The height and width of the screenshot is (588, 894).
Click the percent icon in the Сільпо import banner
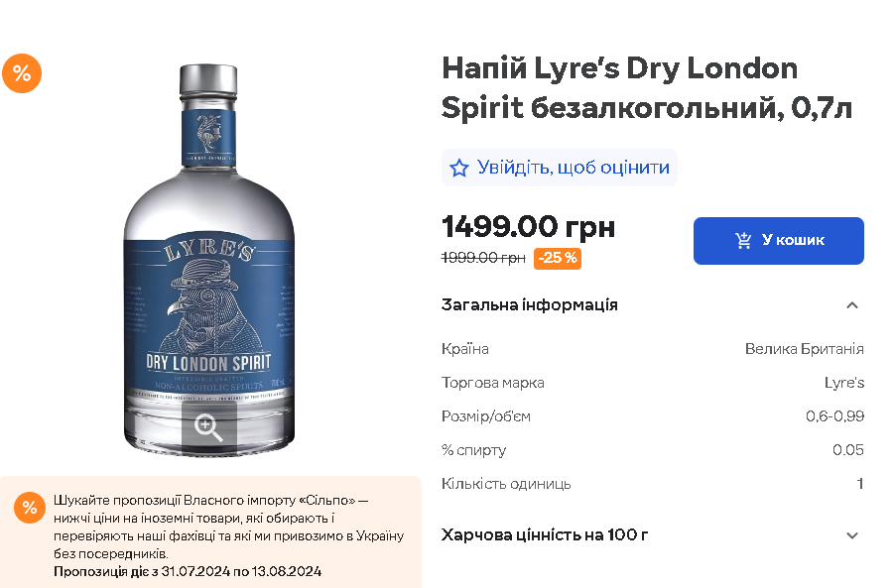click(x=30, y=507)
